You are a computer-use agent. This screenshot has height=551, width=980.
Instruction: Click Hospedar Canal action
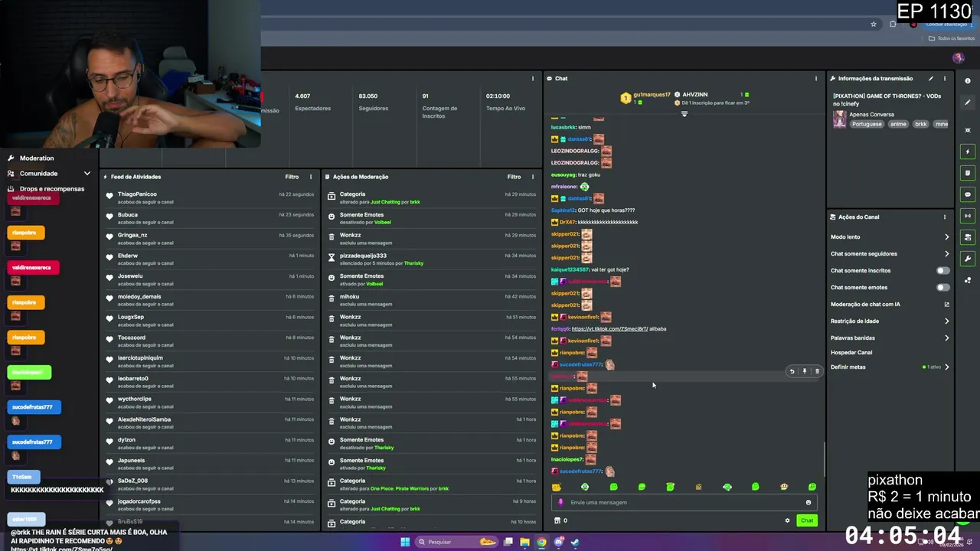(851, 353)
